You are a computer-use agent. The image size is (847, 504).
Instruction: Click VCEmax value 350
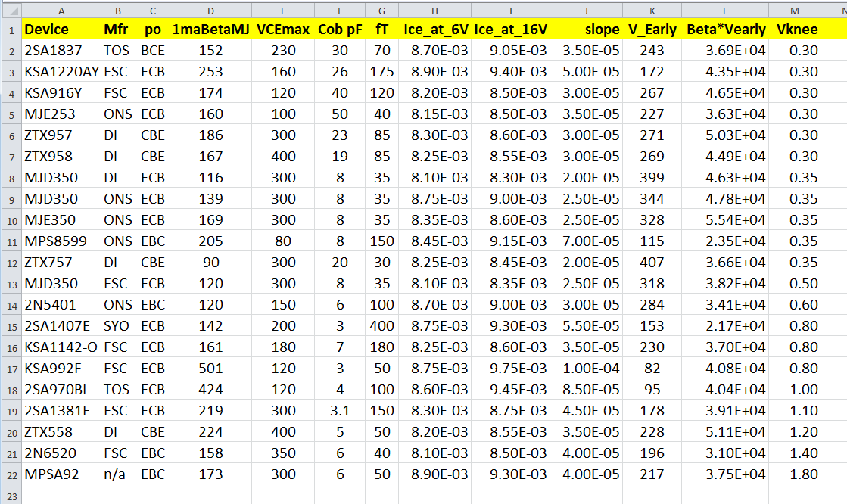click(283, 453)
